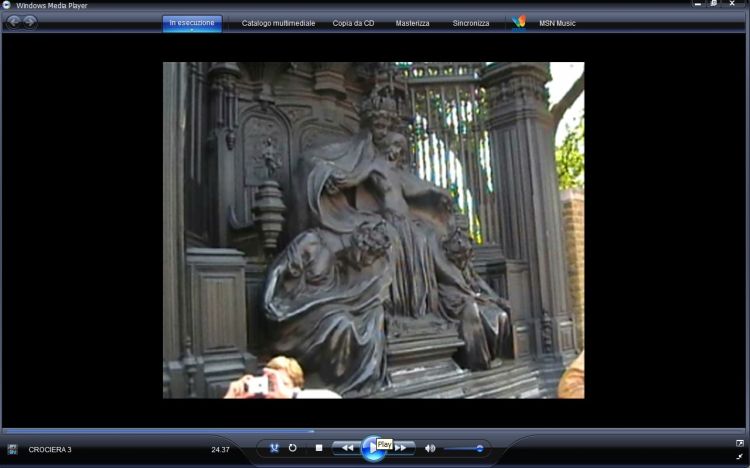The image size is (750, 468).
Task: Stop the video playback
Action: 319,448
